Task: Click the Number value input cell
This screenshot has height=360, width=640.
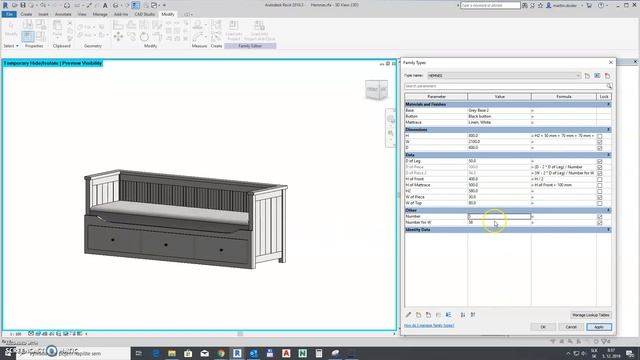Action: click(x=499, y=216)
